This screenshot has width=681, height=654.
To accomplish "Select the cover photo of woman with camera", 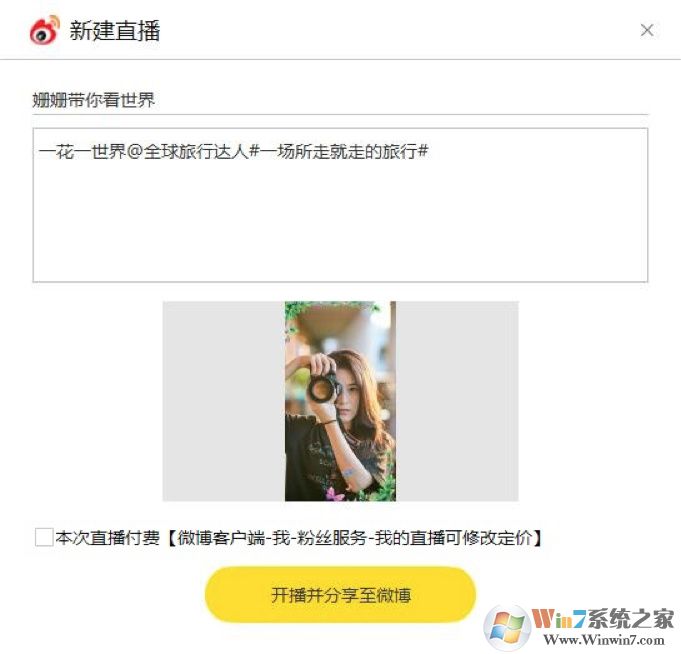I will click(340, 401).
